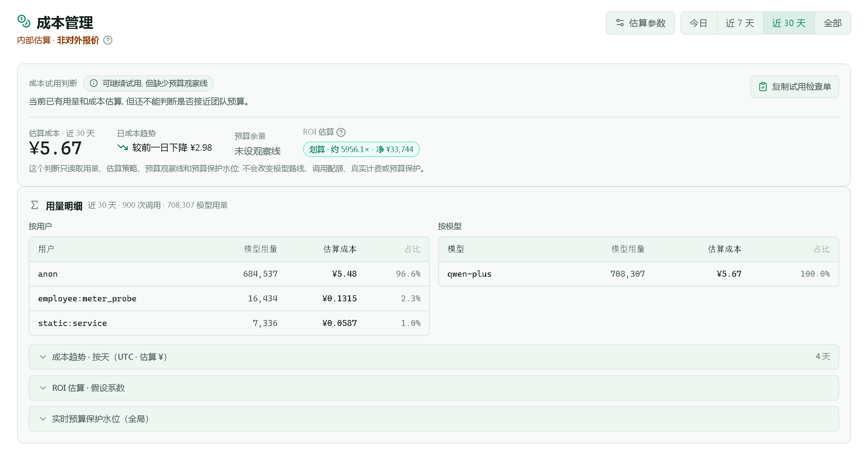
Task: Click the 未设观察线 budget value
Action: coord(258,151)
